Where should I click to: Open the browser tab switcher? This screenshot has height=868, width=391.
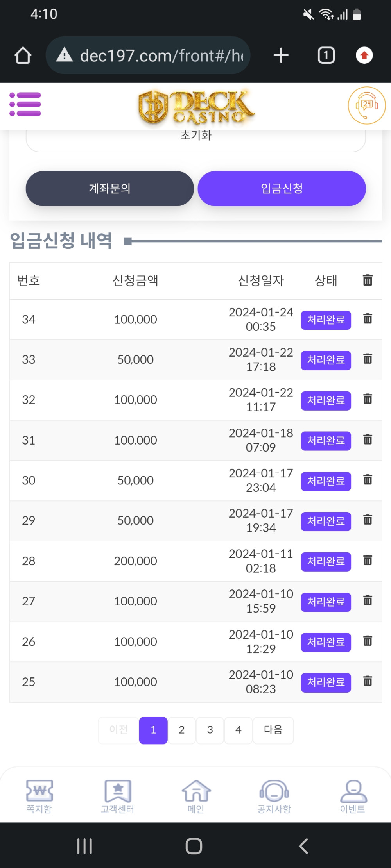tap(326, 55)
